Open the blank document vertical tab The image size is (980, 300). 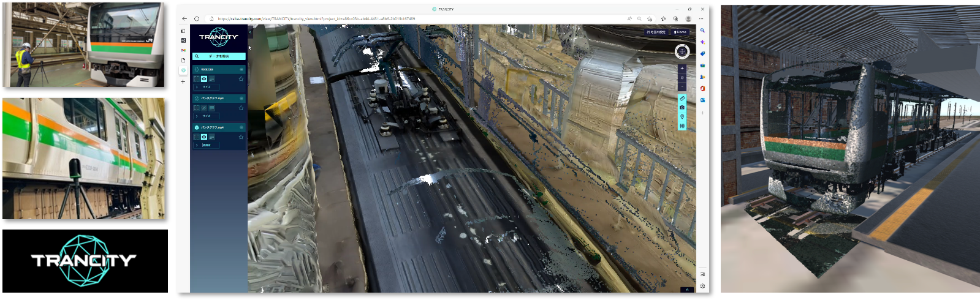pyautogui.click(x=183, y=60)
